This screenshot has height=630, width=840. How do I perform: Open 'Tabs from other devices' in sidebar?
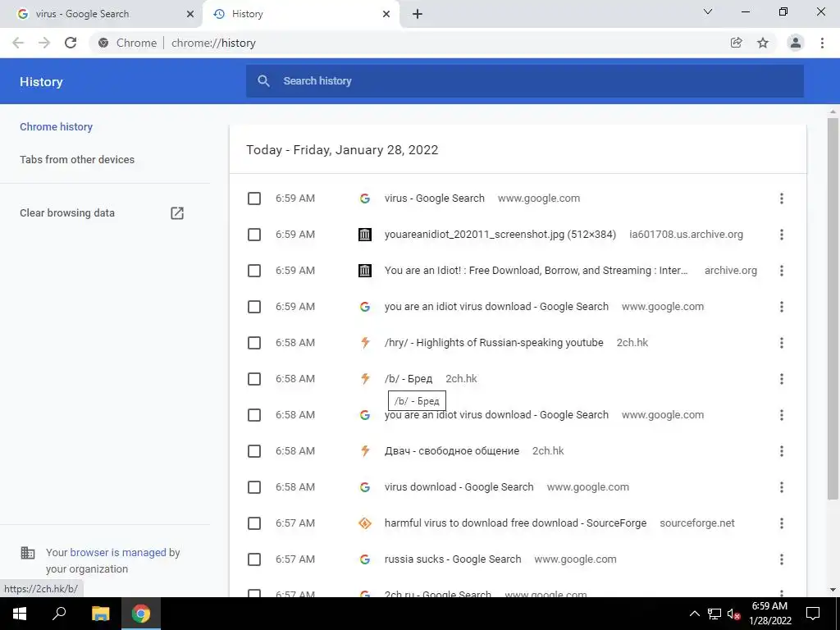coord(77,160)
